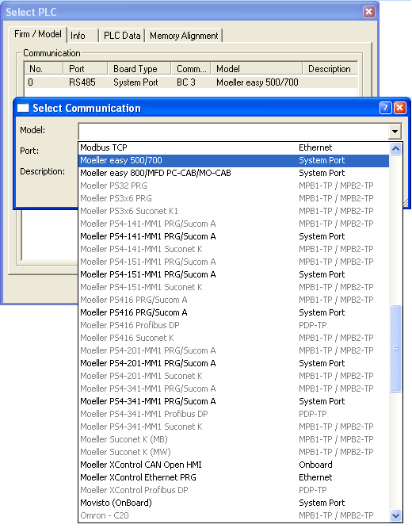Select Moeller PS4-341-MM1 Profibus DP
Screen dimensions: 412x532
(234, 414)
